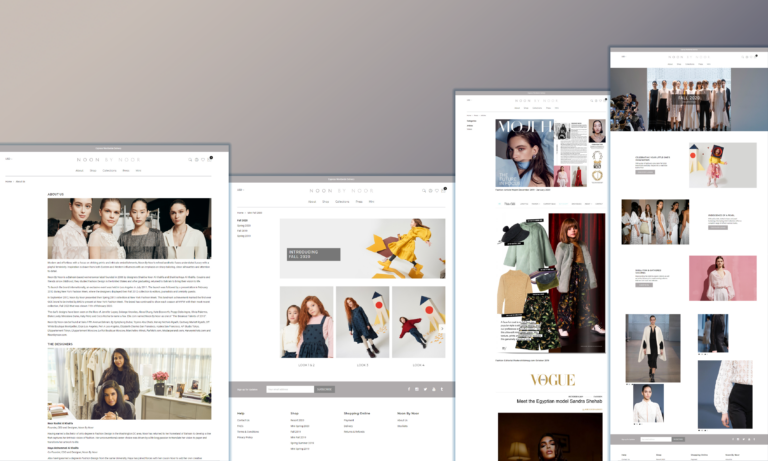768x461 pixels.
Task: Click the Noon By Noor logo on the About Us page
Action: coord(109,160)
